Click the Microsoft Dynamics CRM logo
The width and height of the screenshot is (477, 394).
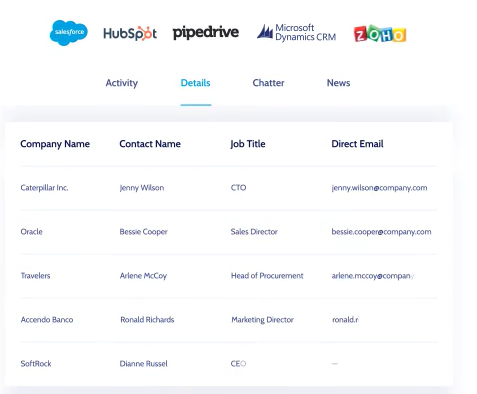[x=296, y=33]
